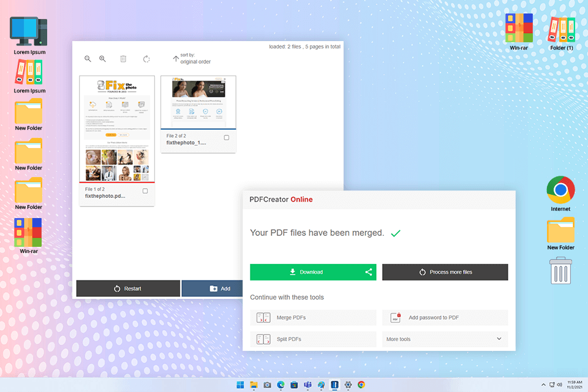Choose the Merge PDFs tool

pyautogui.click(x=313, y=317)
